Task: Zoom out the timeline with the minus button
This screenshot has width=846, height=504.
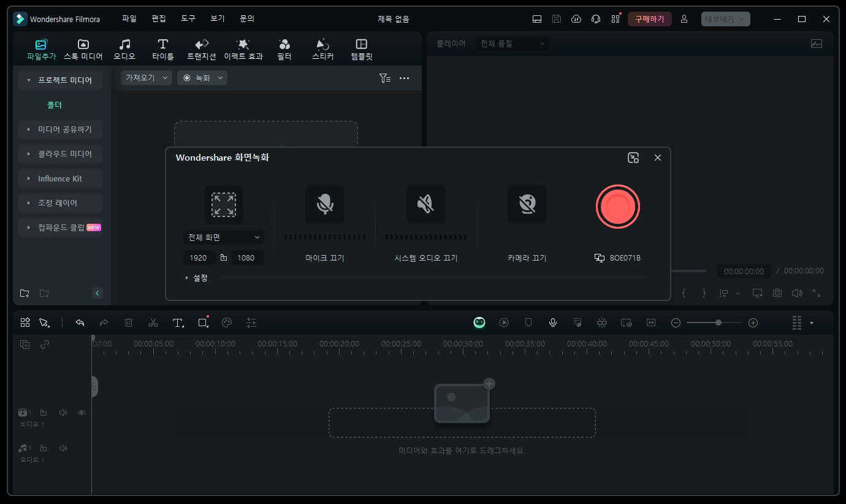Action: (x=676, y=323)
